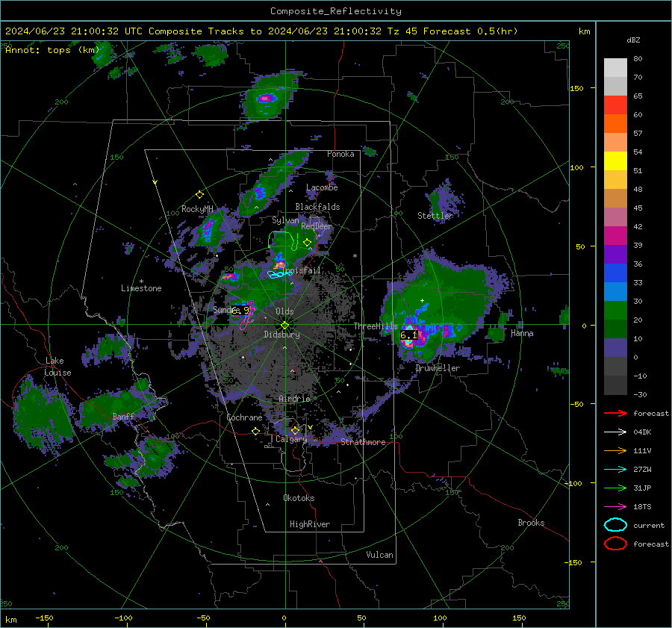Click the yellow diamond marker near RockyMH

[199, 195]
